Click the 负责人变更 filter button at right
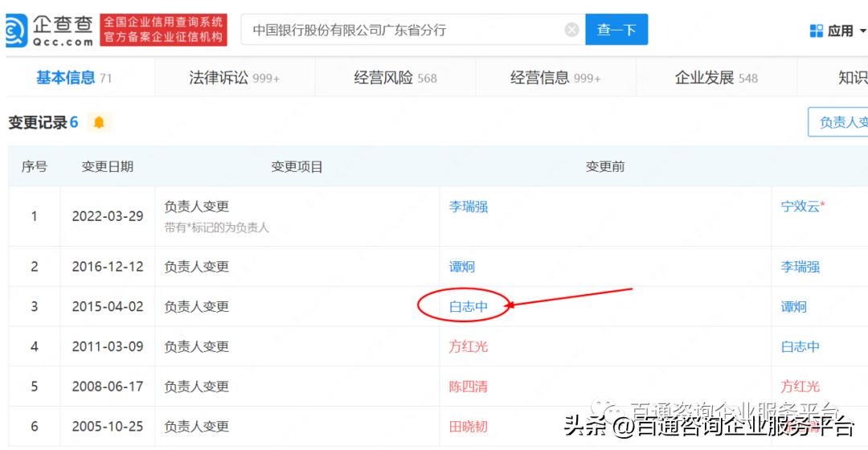The height and width of the screenshot is (450, 868). tap(838, 122)
